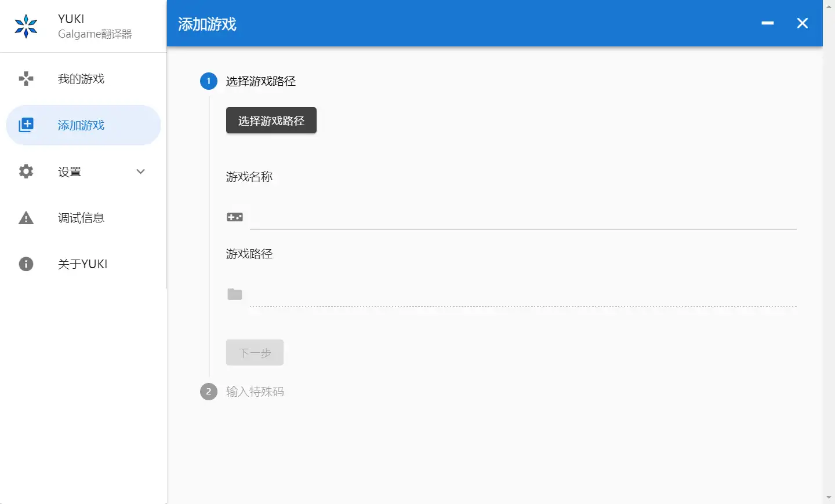The image size is (835, 504).
Task: Go to the 关于YUKI page
Action: pyautogui.click(x=82, y=264)
